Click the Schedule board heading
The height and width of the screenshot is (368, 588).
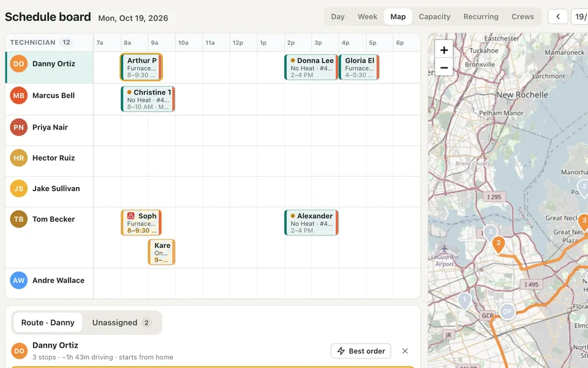pyautogui.click(x=48, y=17)
